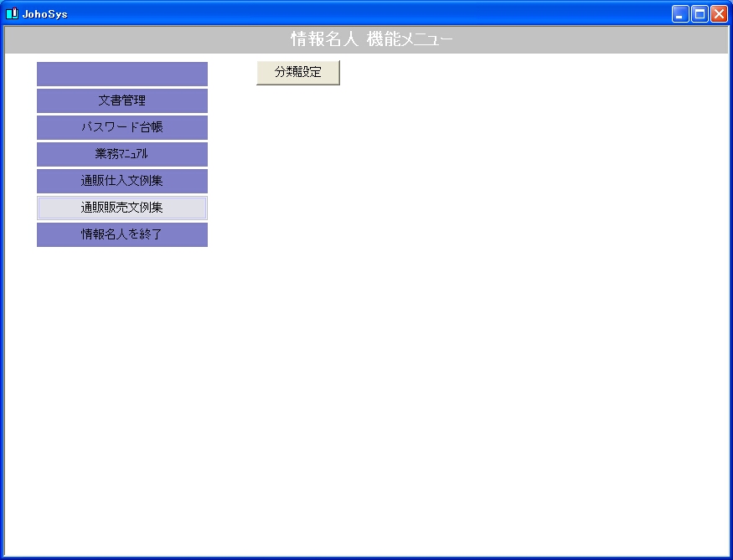Select 業務マニュアル menu button
Screen dimensions: 733x560
(122, 154)
